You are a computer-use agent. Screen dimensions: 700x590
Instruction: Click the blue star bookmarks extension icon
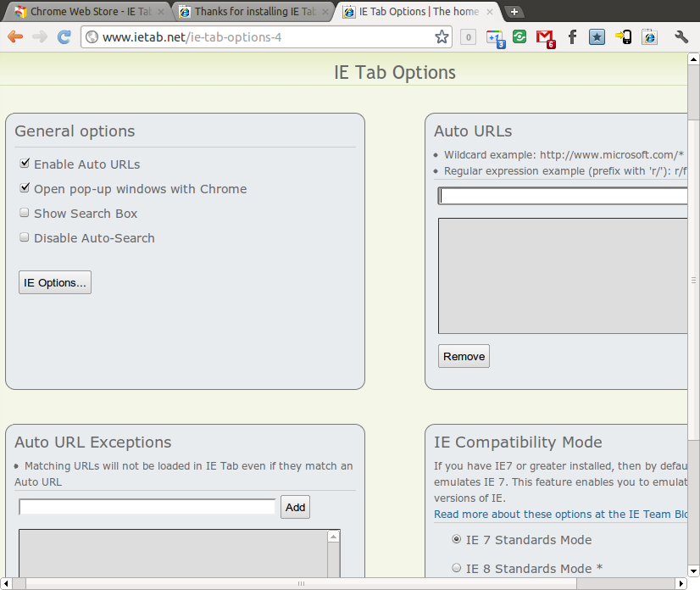[597, 37]
